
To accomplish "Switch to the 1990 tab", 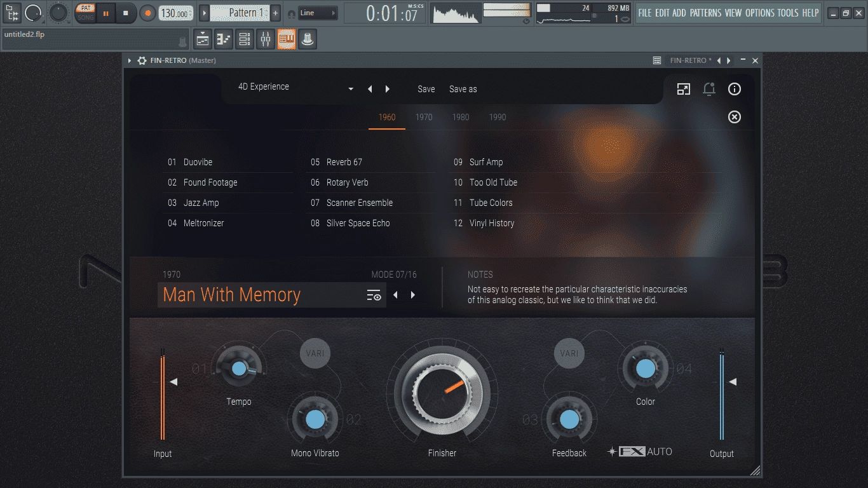I will 498,117.
